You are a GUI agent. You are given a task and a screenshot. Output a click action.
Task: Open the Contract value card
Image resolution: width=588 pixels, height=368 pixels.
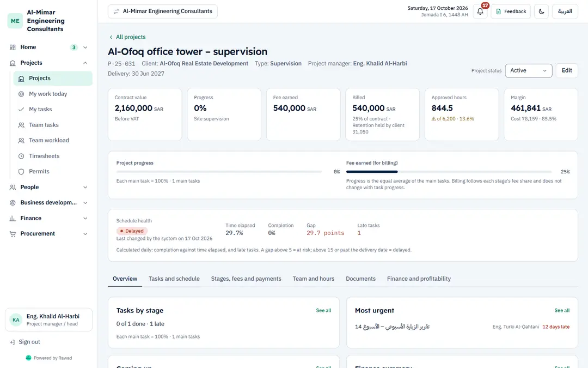[x=145, y=114]
